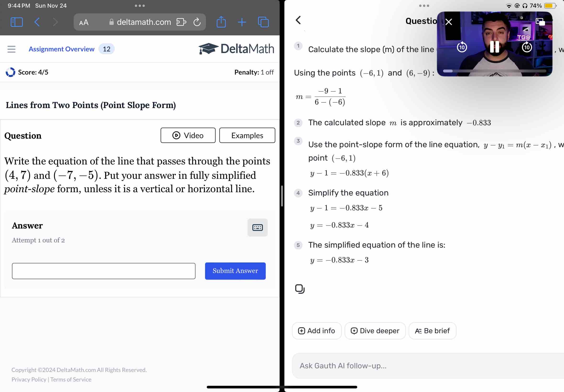Play the help Video button
The height and width of the screenshot is (392, 564).
point(188,135)
